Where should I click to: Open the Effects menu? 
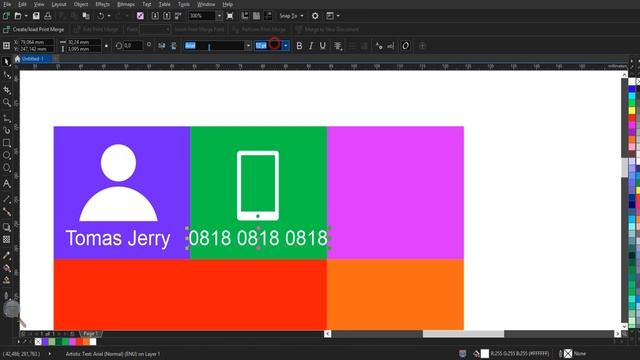(102, 4)
